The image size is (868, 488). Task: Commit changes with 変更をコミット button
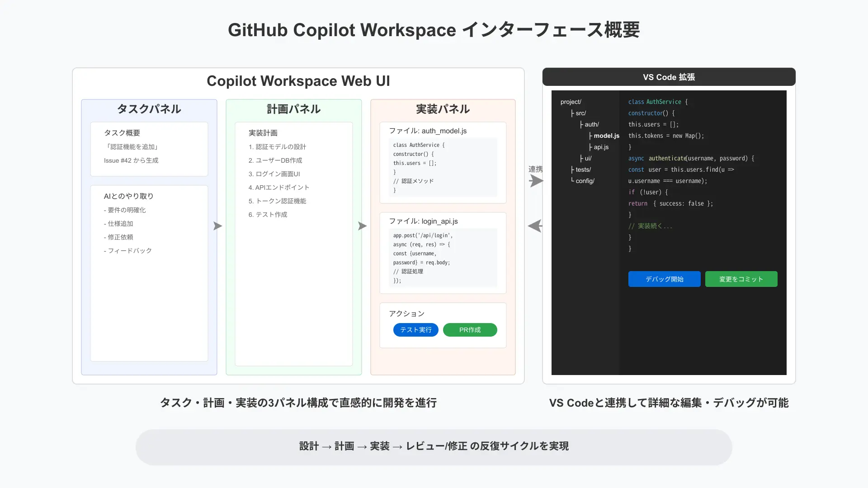[x=741, y=279]
